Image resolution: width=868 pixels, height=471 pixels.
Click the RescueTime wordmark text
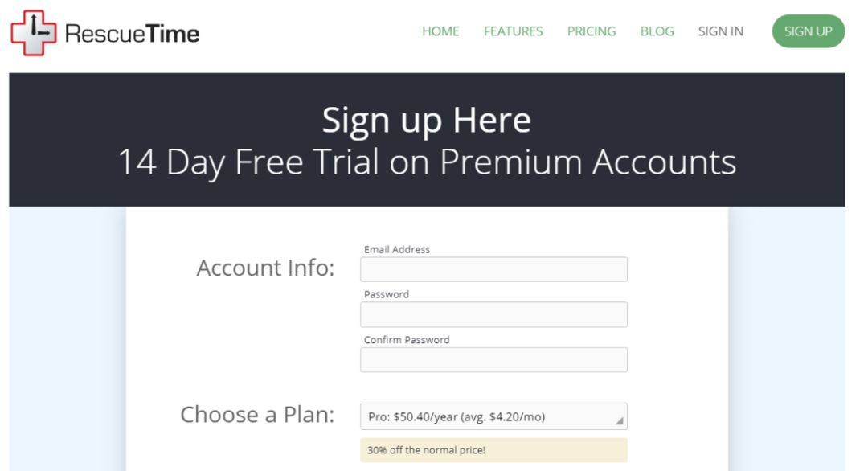click(x=132, y=34)
